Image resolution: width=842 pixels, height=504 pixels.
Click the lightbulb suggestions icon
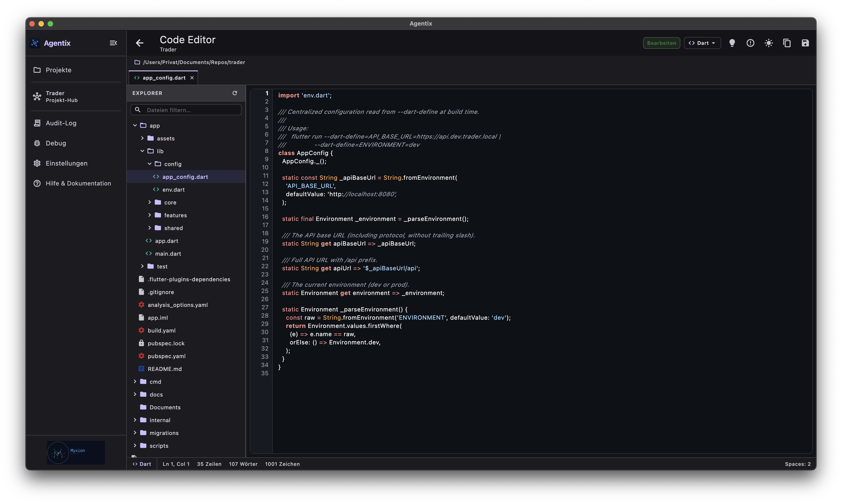pyautogui.click(x=732, y=43)
